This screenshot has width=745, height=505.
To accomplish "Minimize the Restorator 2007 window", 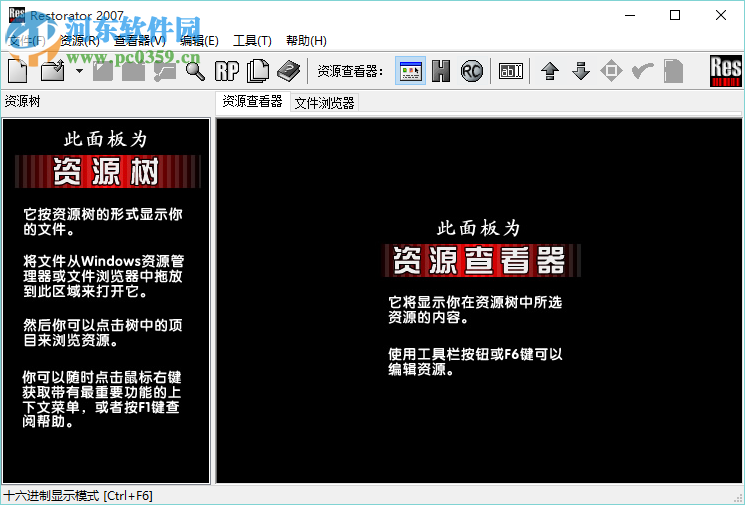I will (x=630, y=15).
